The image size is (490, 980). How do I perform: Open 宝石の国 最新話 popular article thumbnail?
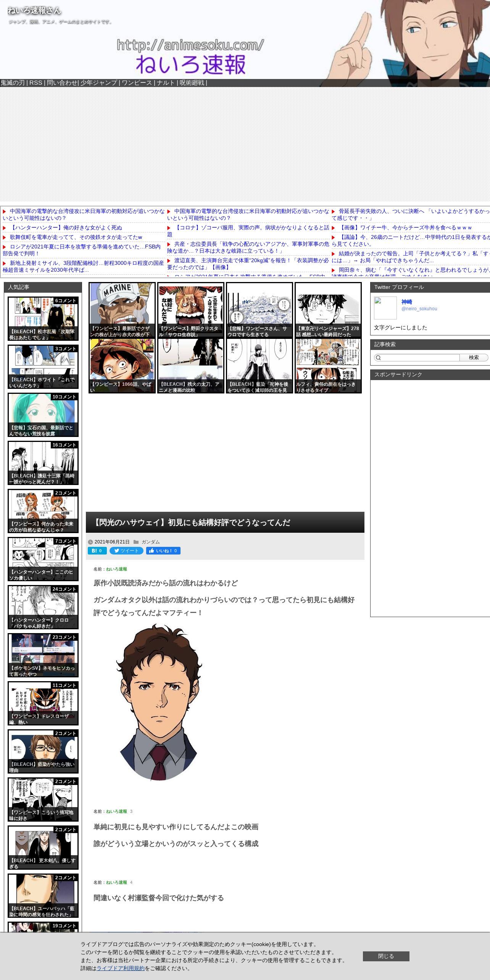[x=43, y=415]
